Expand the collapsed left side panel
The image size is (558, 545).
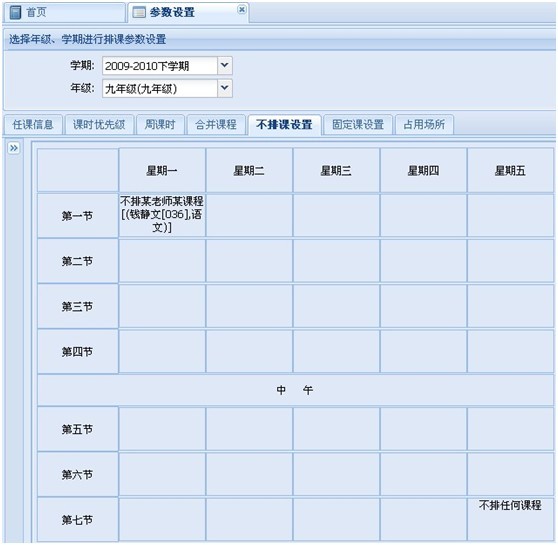[x=14, y=148]
